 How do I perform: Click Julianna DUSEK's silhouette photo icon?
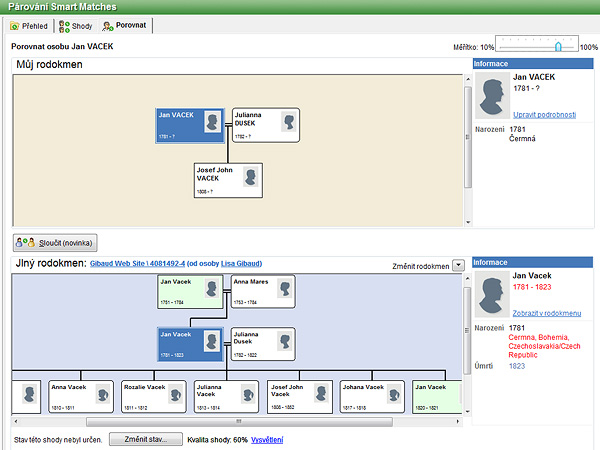tap(289, 122)
